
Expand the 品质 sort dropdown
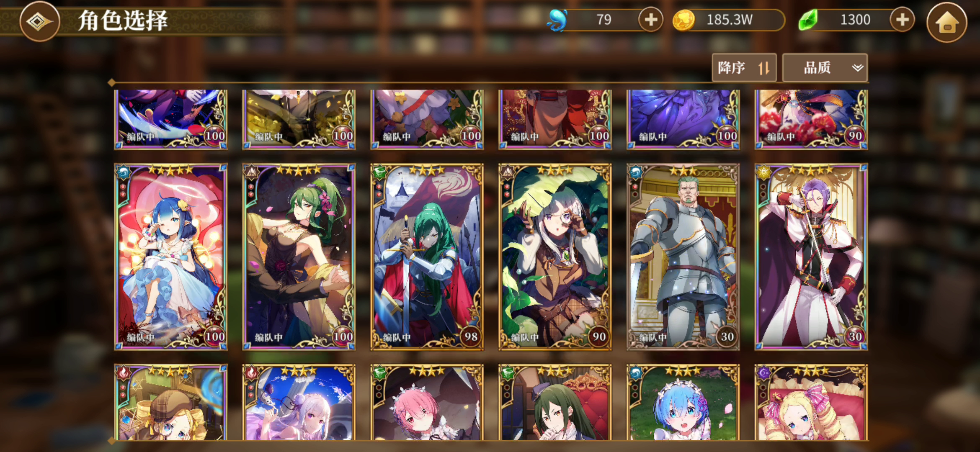(x=825, y=67)
